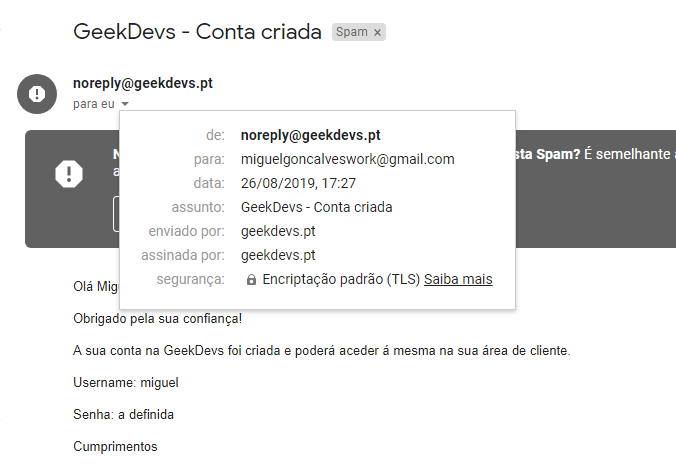676x473 pixels.
Task: Click the sender warning avatar icon
Action: click(x=37, y=94)
